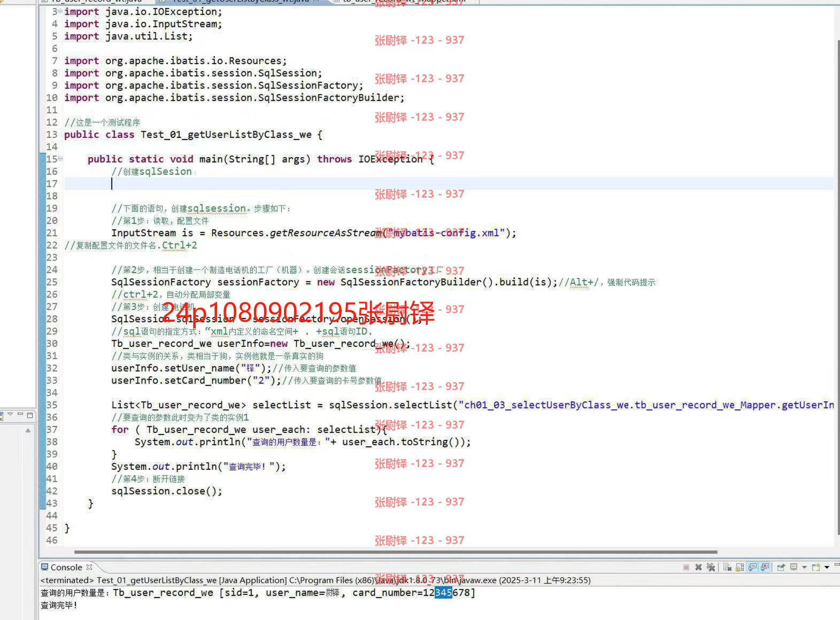The image size is (840, 620).
Task: Expand the Open Console dropdown arrow
Action: pos(827,568)
